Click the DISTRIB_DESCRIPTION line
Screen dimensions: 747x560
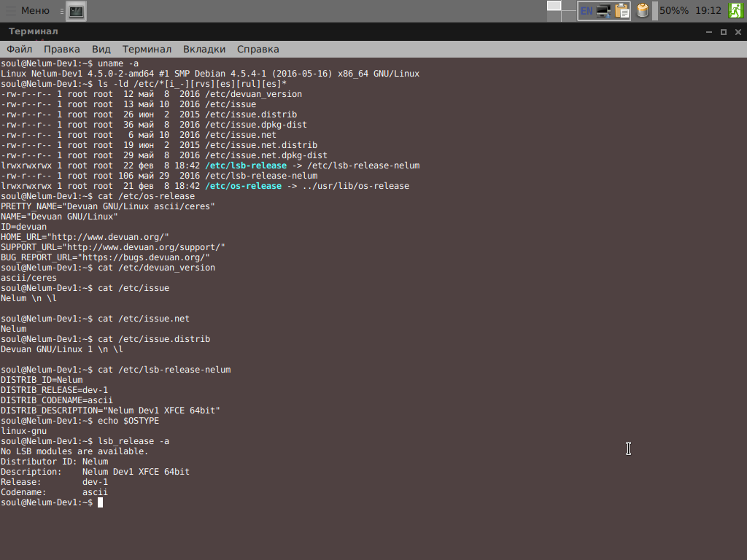(x=111, y=411)
